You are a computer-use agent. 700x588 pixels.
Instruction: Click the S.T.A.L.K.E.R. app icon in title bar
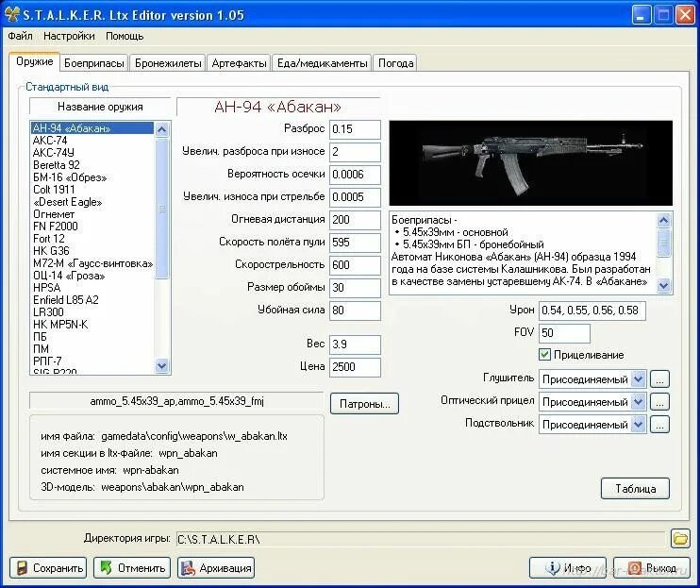click(x=12, y=14)
